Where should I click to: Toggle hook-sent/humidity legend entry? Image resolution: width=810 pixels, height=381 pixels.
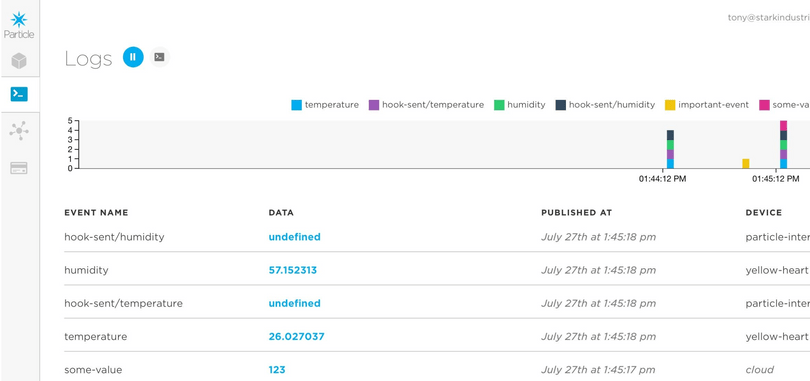tap(605, 105)
